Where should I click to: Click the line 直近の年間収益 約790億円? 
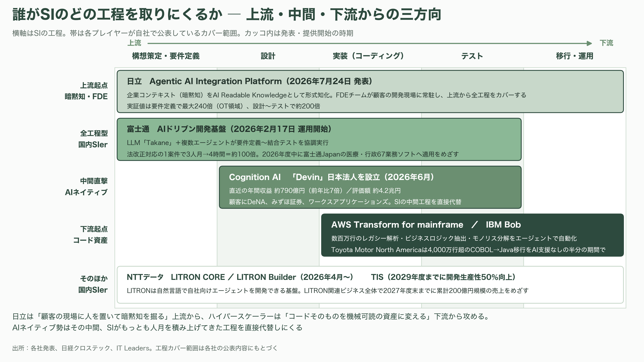point(315,191)
